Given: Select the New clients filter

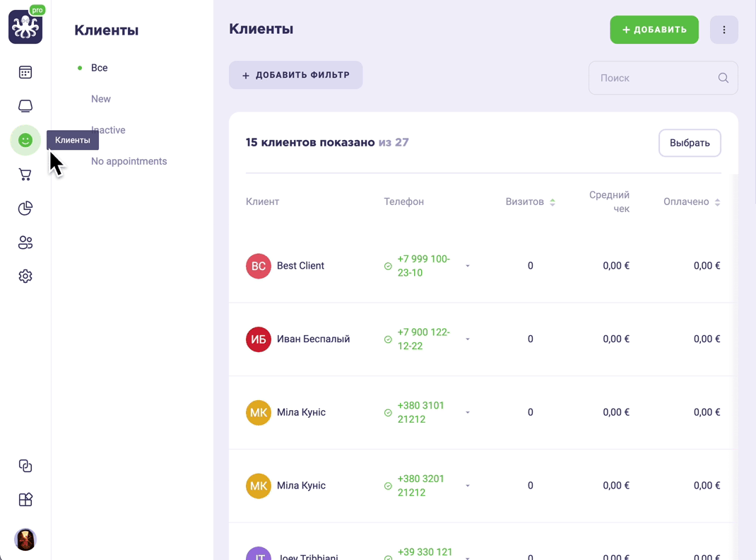Looking at the screenshot, I should point(101,99).
